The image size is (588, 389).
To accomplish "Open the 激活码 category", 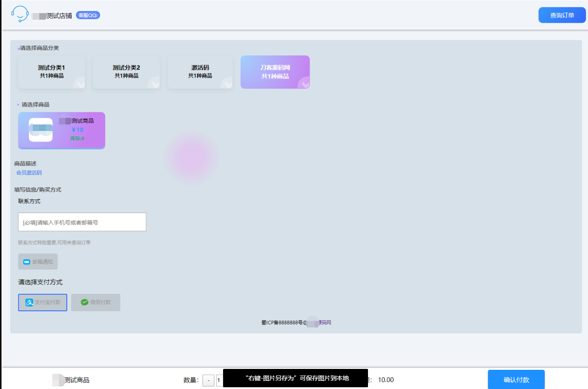I will (x=200, y=72).
